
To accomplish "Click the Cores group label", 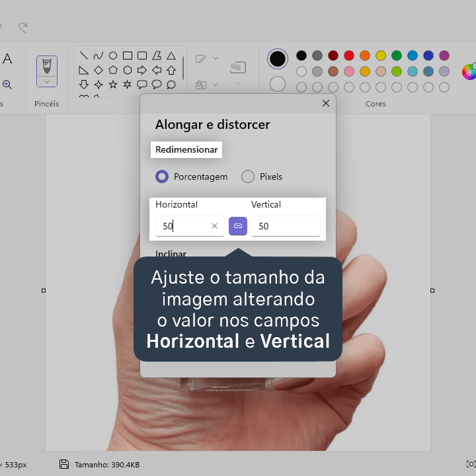I will (376, 104).
